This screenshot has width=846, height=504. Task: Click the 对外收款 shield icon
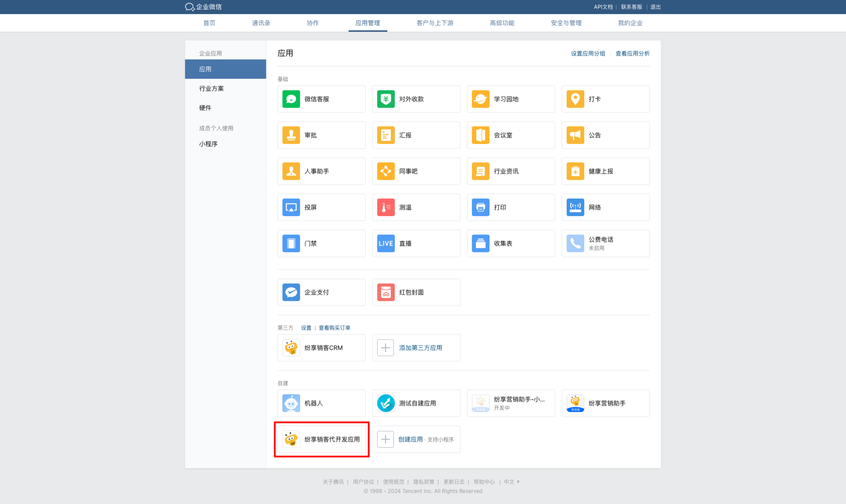point(386,99)
